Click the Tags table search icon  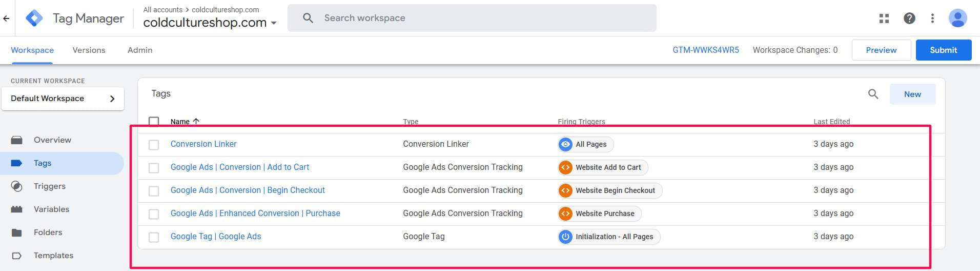(x=873, y=94)
